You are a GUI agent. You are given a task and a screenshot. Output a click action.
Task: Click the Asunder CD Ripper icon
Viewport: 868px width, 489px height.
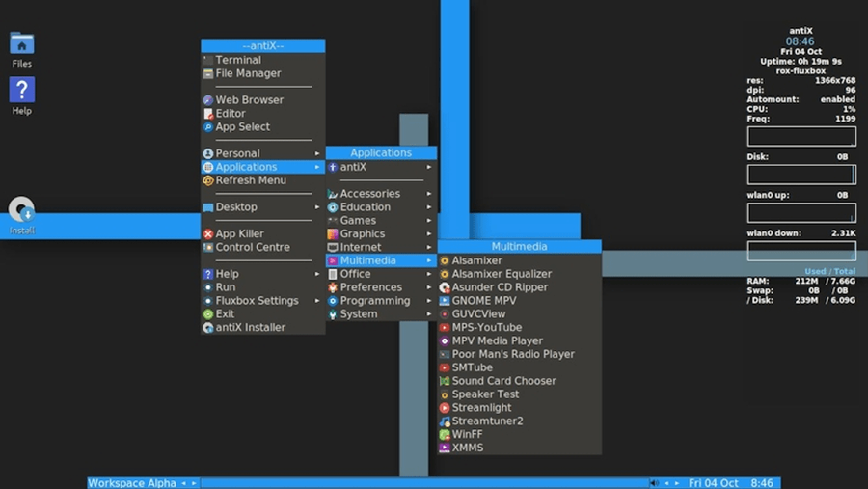[x=445, y=287]
